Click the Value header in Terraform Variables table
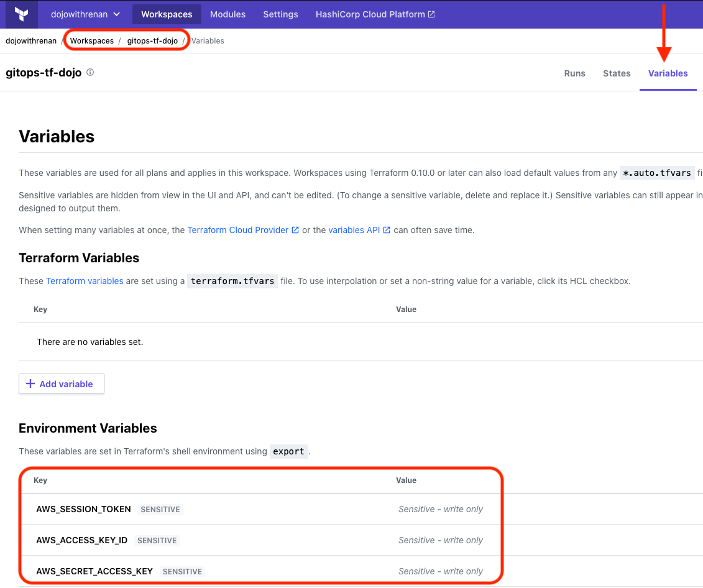The image size is (703, 588). coord(406,310)
